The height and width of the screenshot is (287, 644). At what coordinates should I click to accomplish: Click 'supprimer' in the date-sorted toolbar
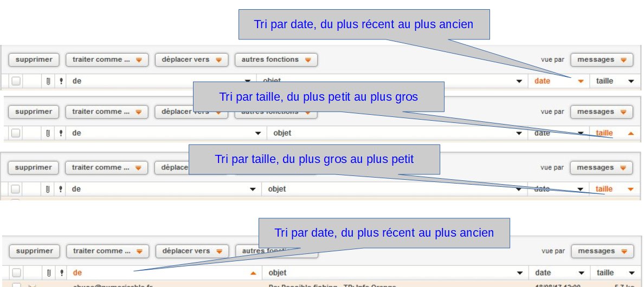tap(34, 60)
